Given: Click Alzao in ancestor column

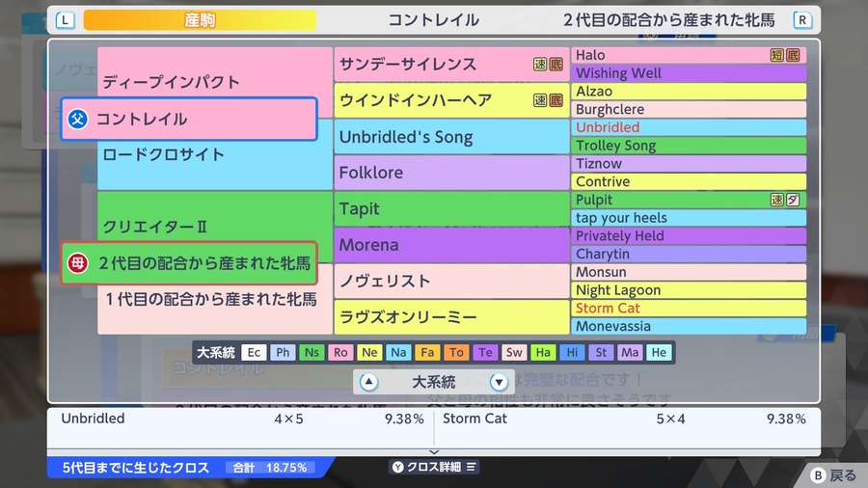Looking at the screenshot, I should click(689, 92).
